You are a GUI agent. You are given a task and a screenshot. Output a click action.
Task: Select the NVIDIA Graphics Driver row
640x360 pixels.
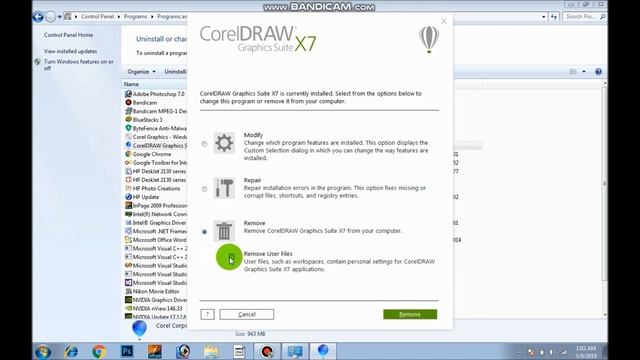coord(156,300)
